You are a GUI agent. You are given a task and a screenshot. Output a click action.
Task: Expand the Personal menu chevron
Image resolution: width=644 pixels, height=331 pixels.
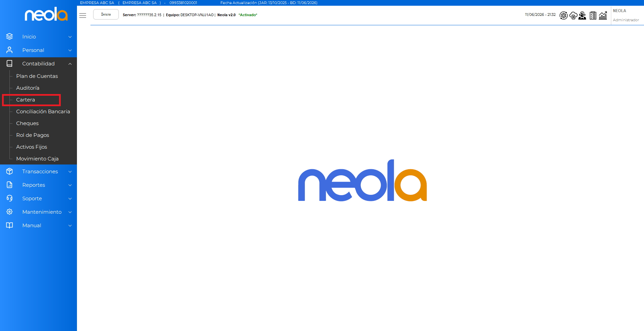70,50
